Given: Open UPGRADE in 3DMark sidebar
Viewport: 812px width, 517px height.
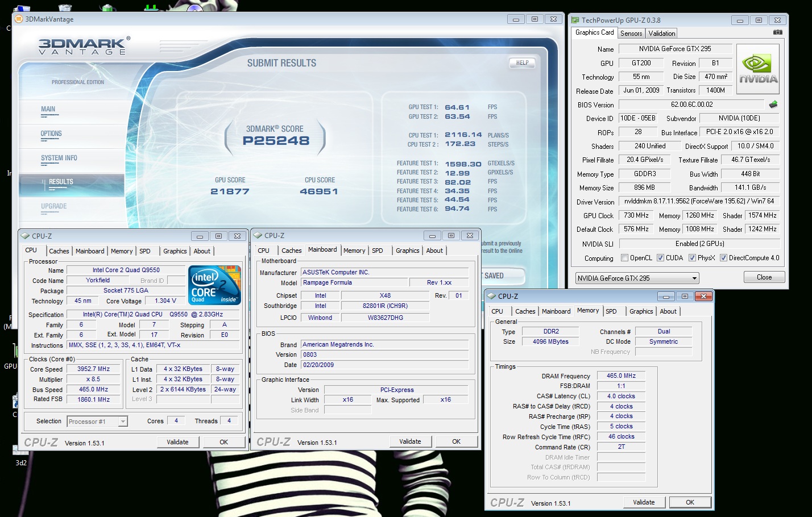Looking at the screenshot, I should click(x=54, y=206).
